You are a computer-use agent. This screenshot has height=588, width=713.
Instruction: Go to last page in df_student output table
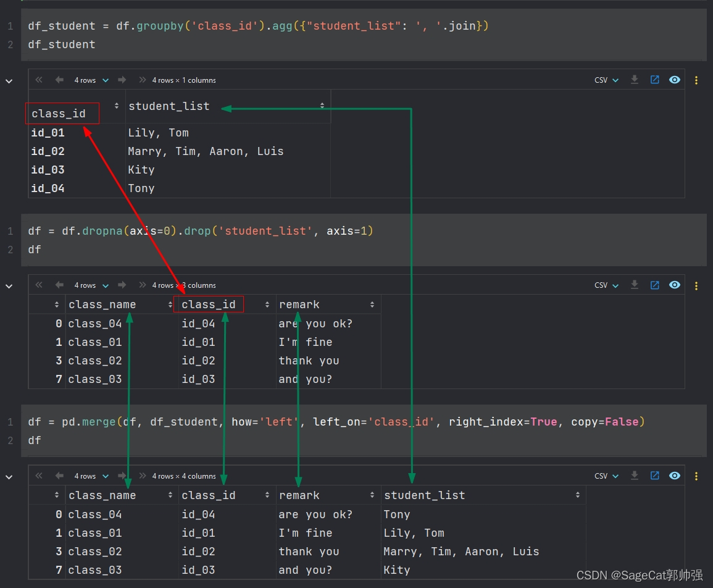pyautogui.click(x=143, y=80)
